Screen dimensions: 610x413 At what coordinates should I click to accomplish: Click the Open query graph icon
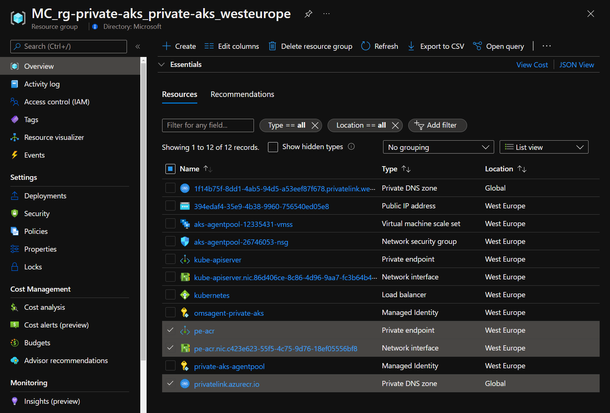point(477,46)
